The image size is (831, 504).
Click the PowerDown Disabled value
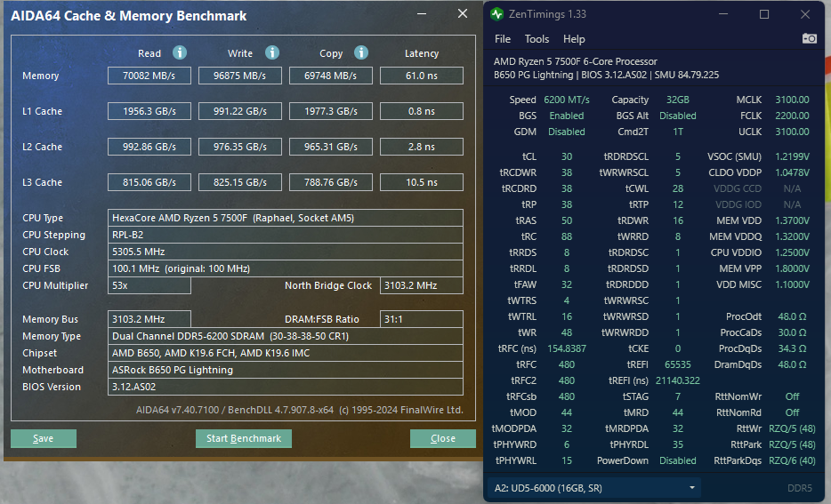(x=678, y=460)
